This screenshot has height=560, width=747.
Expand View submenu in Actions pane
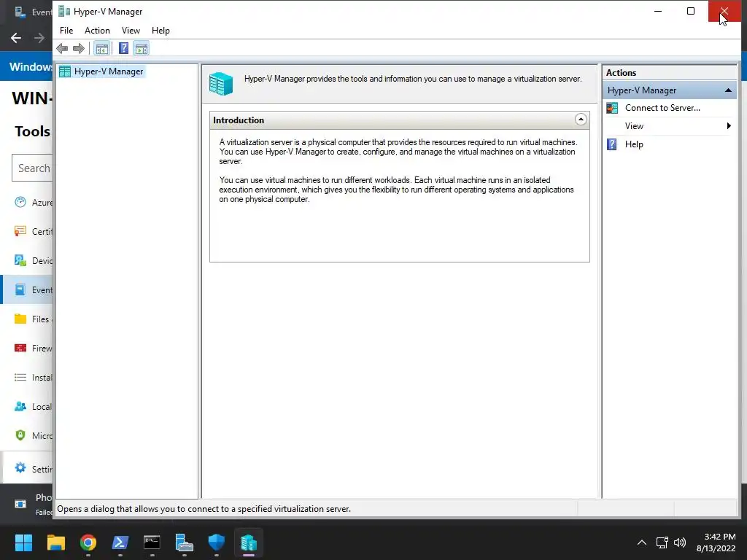(729, 125)
